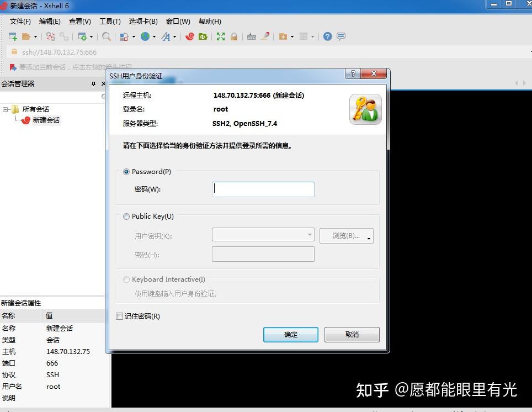Open the globe encoding dropdown arrow
Image resolution: width=532 pixels, height=412 pixels.
pyautogui.click(x=154, y=36)
